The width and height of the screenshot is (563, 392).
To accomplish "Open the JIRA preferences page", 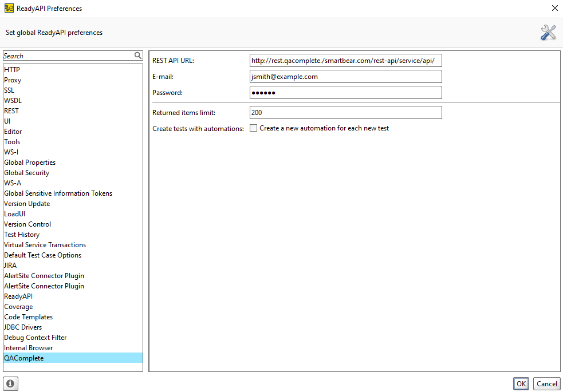I will click(x=73, y=266).
